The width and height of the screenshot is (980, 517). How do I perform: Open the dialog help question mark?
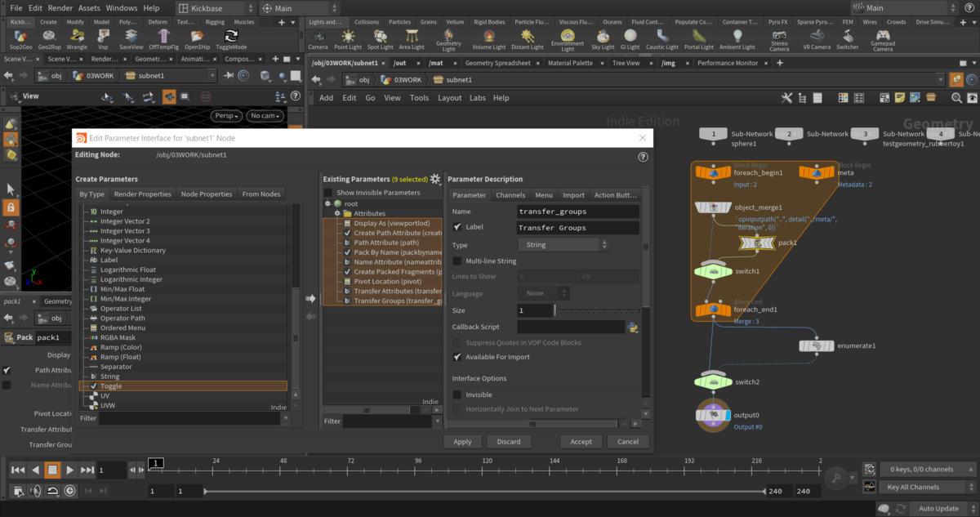click(643, 157)
